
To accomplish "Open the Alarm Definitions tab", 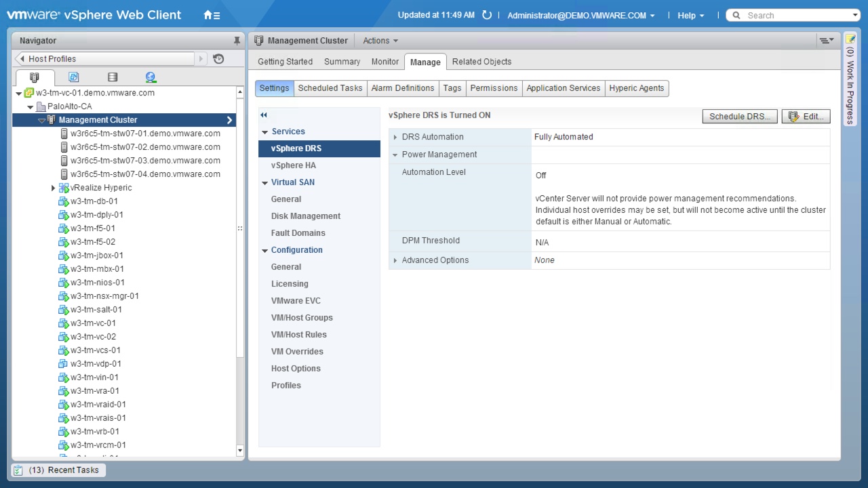I will (x=402, y=88).
